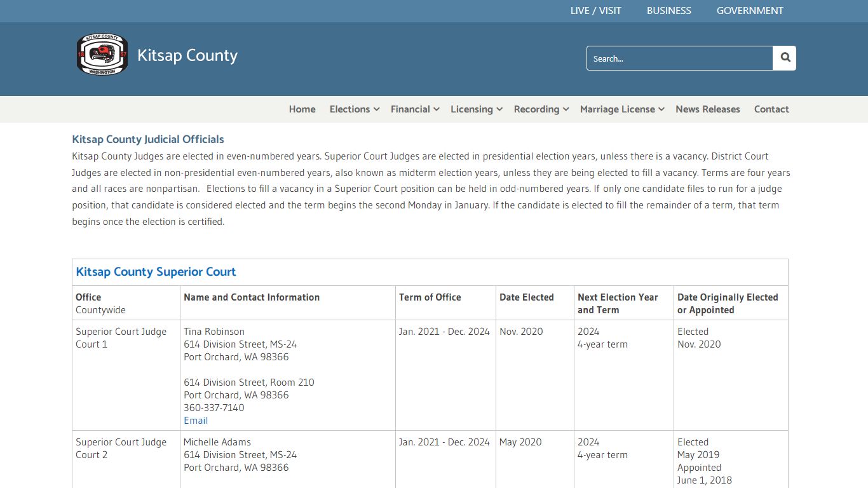Open the GOVERNMENT menu
The width and height of the screenshot is (868, 488).
point(750,11)
